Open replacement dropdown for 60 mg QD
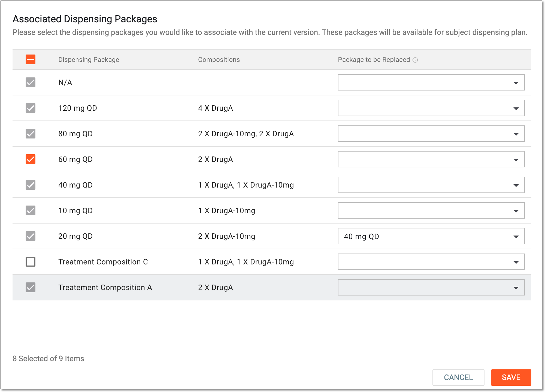 click(431, 159)
